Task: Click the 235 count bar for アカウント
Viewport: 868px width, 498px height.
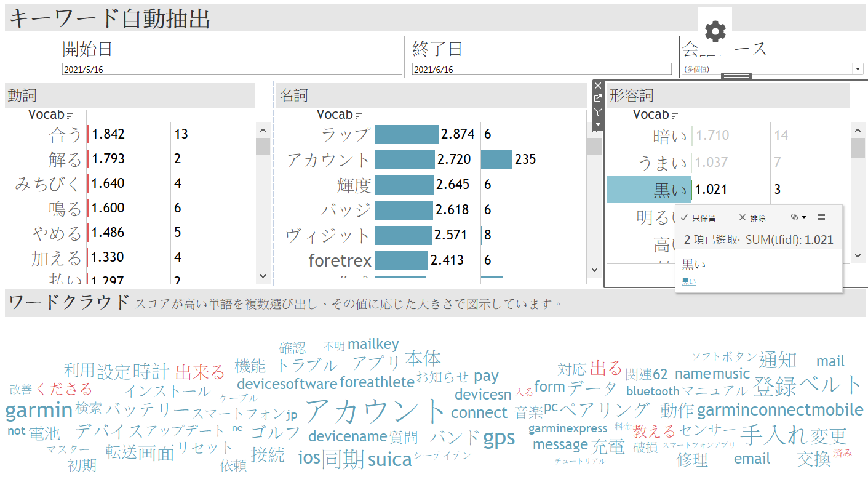Action: [496, 159]
